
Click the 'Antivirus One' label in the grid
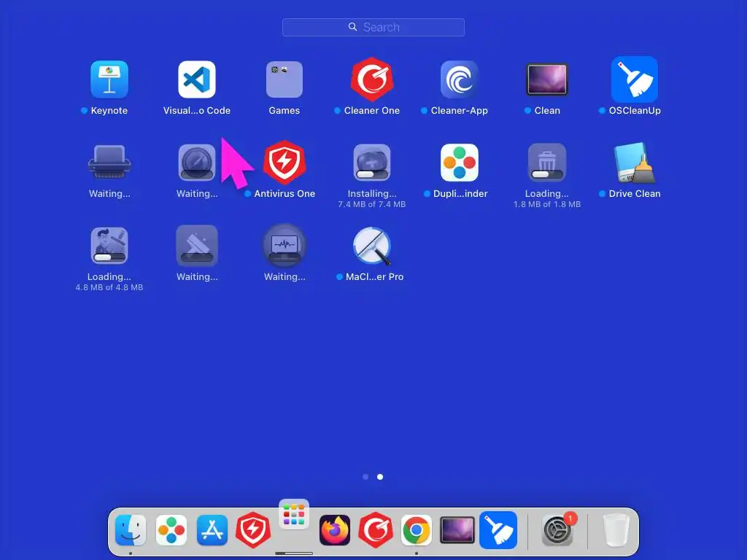click(x=285, y=194)
